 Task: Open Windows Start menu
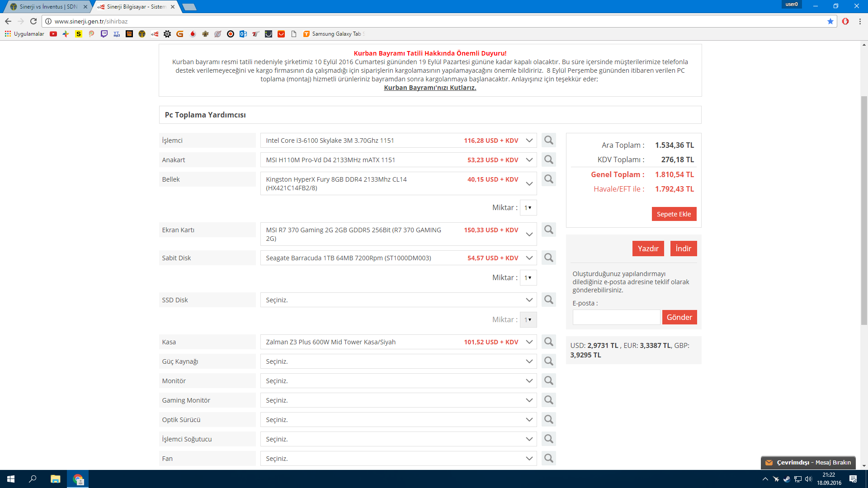coord(11,479)
